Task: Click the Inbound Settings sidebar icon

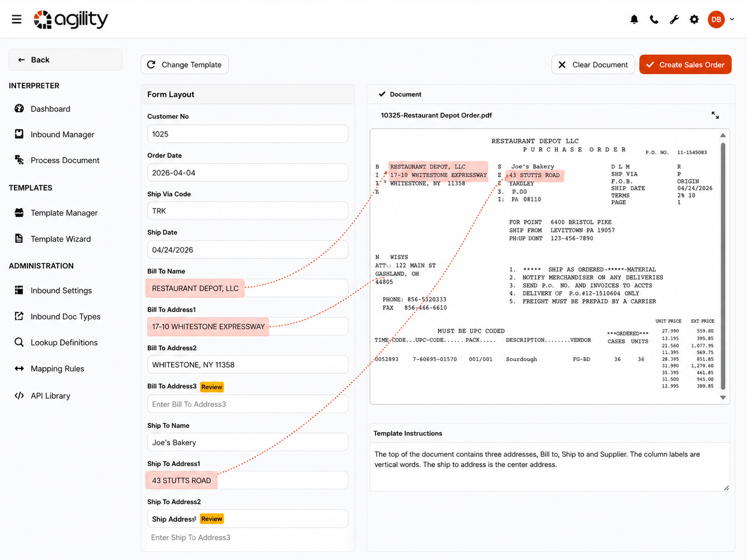Action: [19, 290]
